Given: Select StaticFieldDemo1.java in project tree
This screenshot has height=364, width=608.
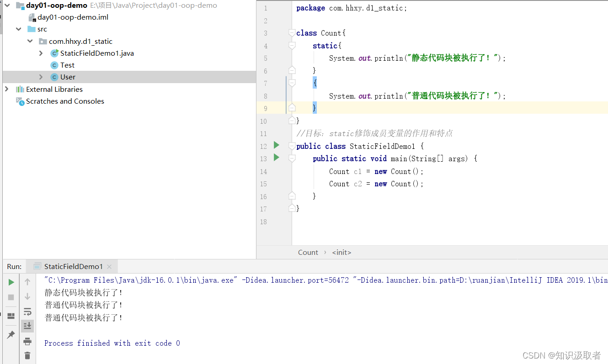Looking at the screenshot, I should [97, 53].
